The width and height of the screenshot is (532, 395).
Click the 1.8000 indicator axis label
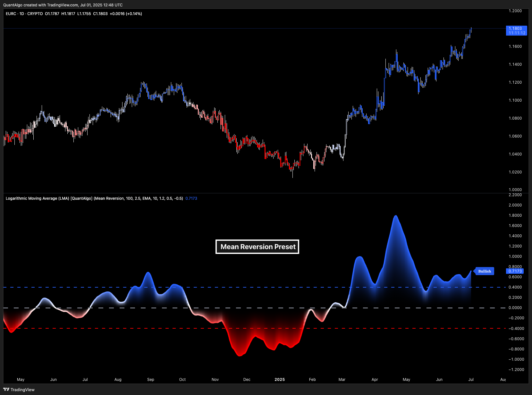click(515, 215)
